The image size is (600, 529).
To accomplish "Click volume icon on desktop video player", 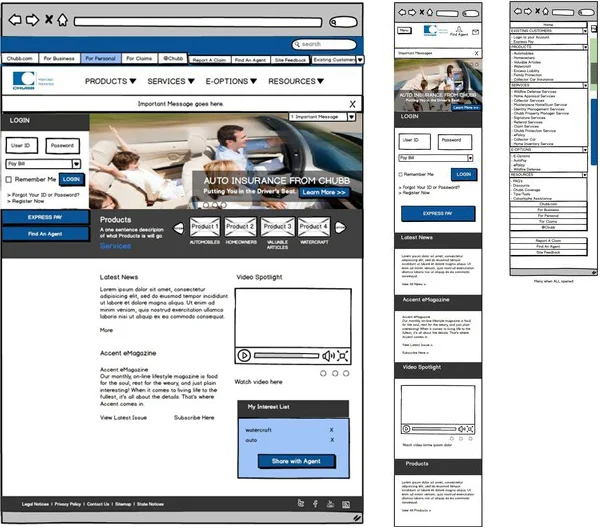I will pos(328,356).
